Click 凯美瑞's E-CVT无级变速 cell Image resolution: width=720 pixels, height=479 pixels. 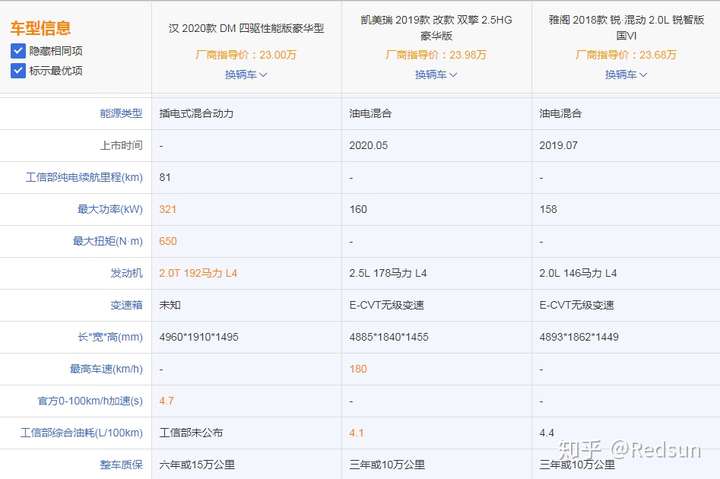(387, 305)
